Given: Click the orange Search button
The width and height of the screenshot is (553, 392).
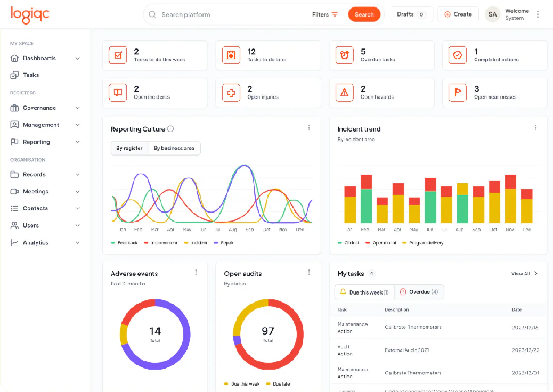Looking at the screenshot, I should coord(364,14).
